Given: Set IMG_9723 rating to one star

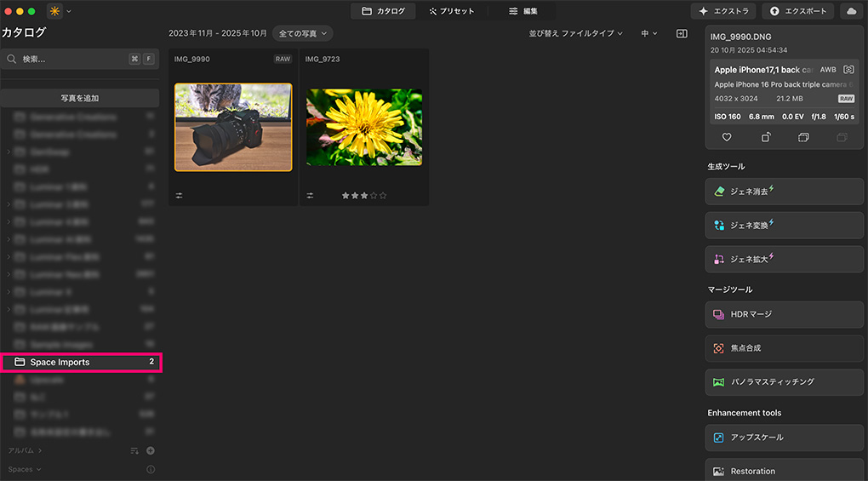Looking at the screenshot, I should click(345, 196).
